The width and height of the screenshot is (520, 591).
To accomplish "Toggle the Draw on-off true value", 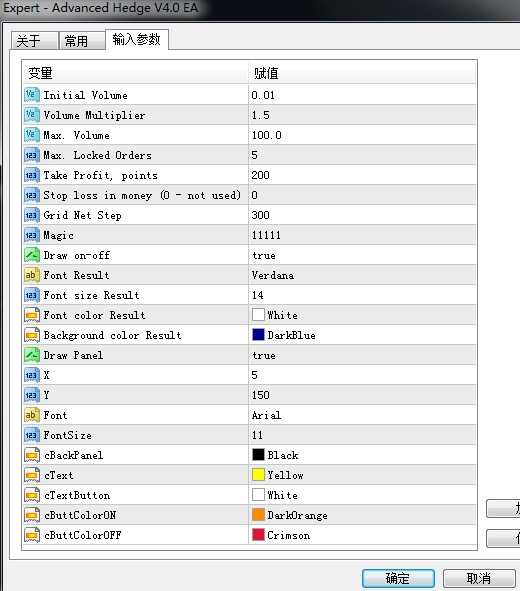I will (x=362, y=255).
